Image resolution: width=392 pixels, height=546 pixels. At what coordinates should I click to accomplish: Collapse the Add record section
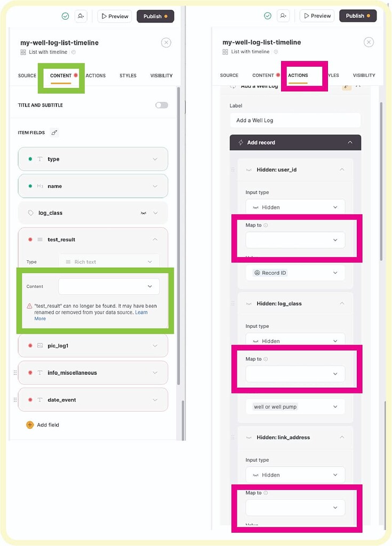(350, 142)
